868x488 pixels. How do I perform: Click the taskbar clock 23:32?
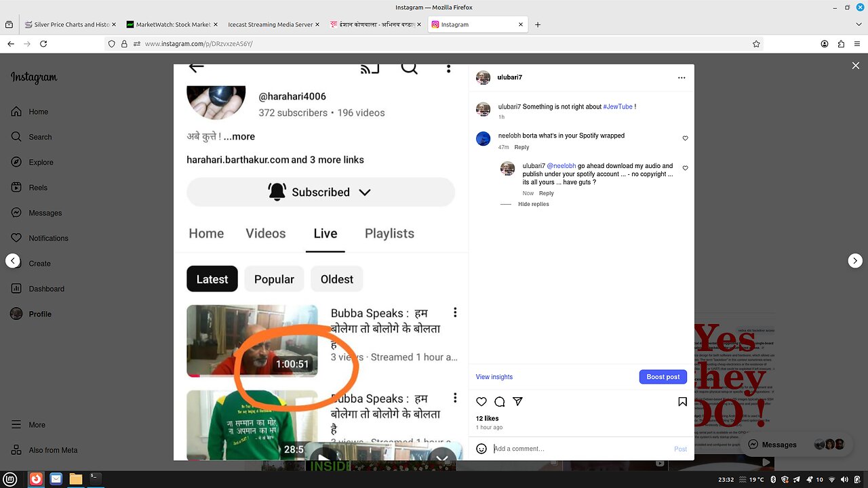click(726, 479)
